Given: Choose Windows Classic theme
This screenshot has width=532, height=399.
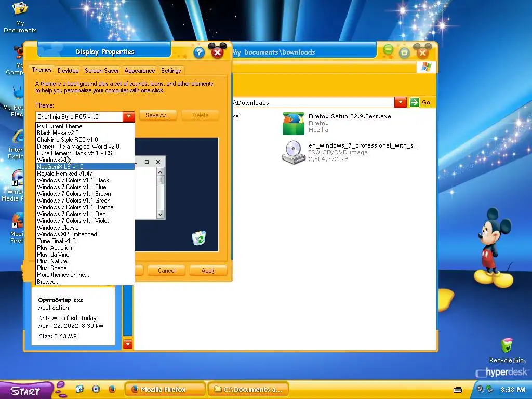Looking at the screenshot, I should [x=85, y=228].
